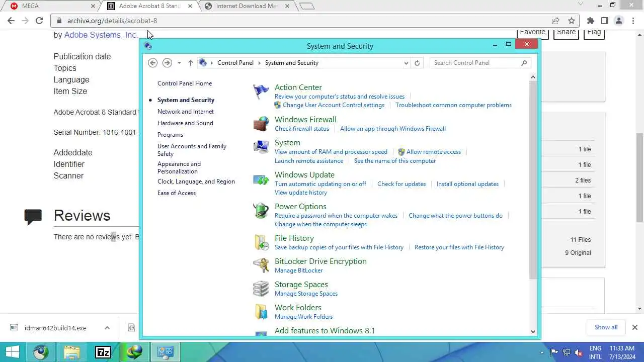Click the Windows Firewall brick wall icon
The height and width of the screenshot is (362, 644).
261,124
